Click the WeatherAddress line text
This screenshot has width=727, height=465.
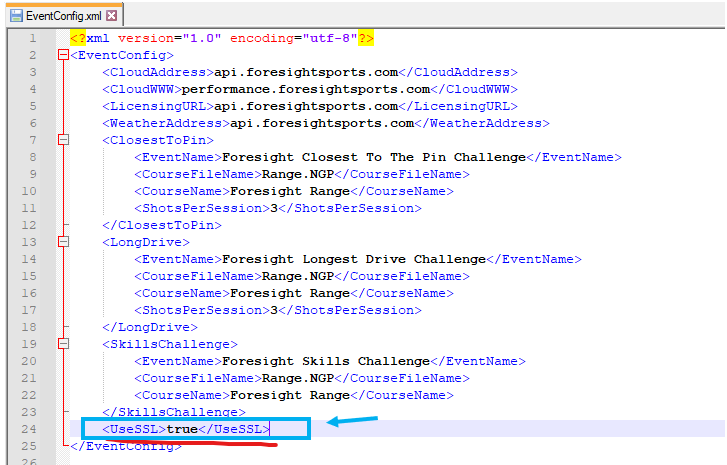[x=326, y=123]
